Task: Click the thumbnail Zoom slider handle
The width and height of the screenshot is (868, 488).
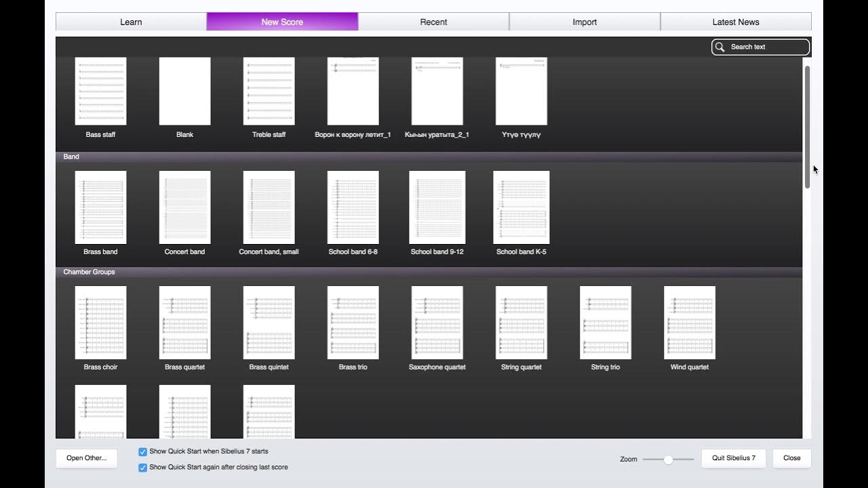Action: point(668,460)
